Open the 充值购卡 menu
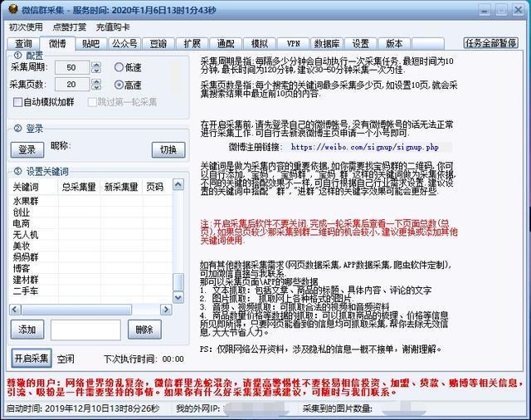The height and width of the screenshot is (420, 531). [x=113, y=27]
